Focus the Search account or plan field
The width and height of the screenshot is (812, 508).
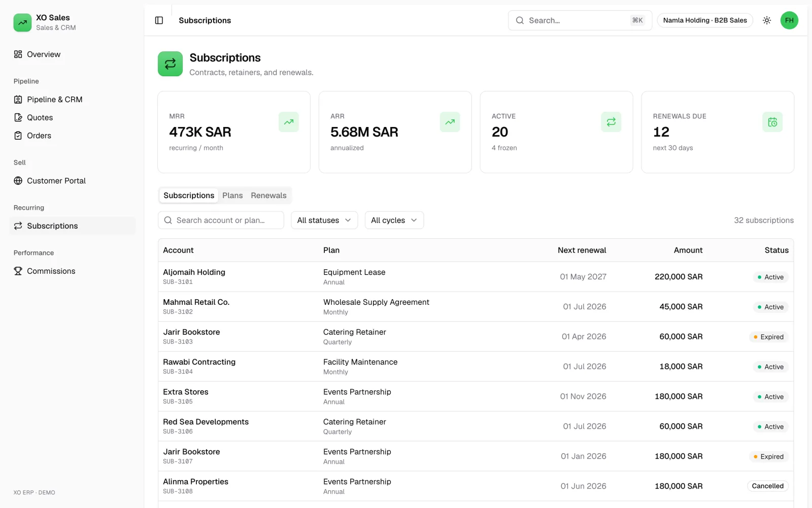(x=221, y=220)
